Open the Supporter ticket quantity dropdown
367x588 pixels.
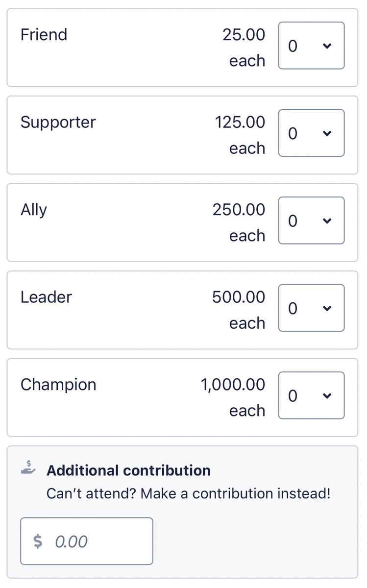point(311,133)
